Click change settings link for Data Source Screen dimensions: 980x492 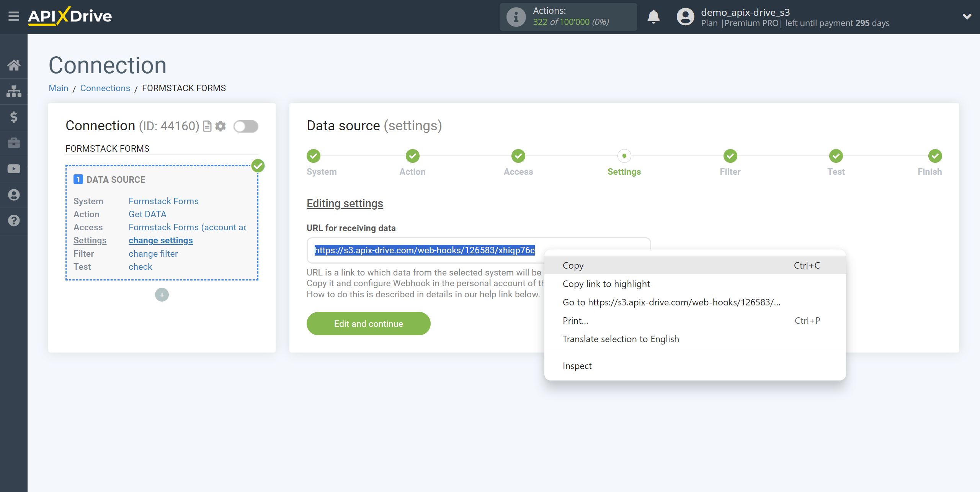tap(160, 240)
